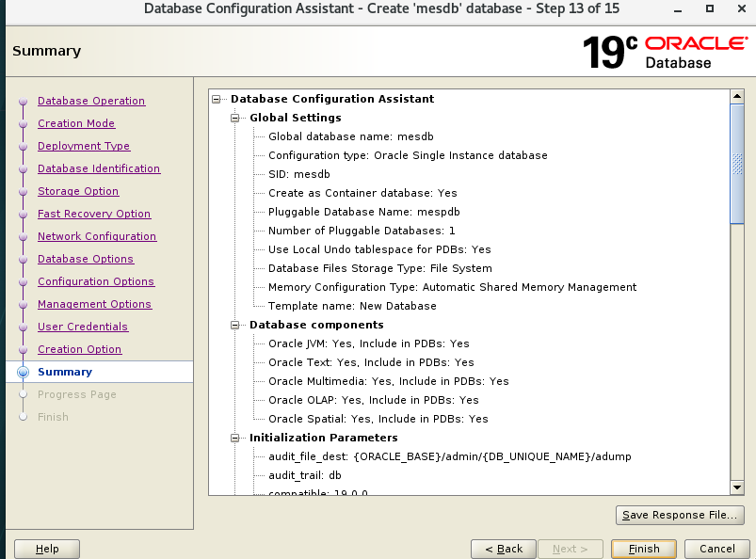Collapse the Global Settings tree section
This screenshot has width=756, height=559.
235,118
